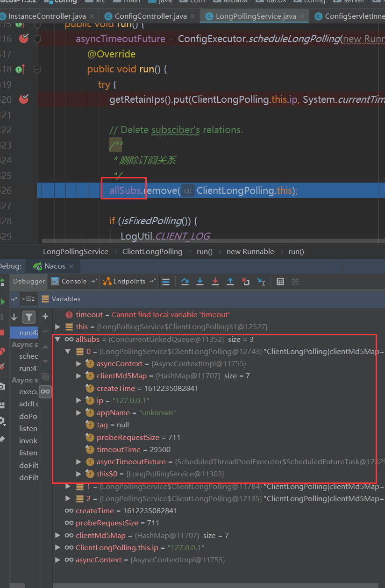This screenshot has height=588, width=385.
Task: Select the LongPollingService.java tab
Action: pyautogui.click(x=256, y=16)
